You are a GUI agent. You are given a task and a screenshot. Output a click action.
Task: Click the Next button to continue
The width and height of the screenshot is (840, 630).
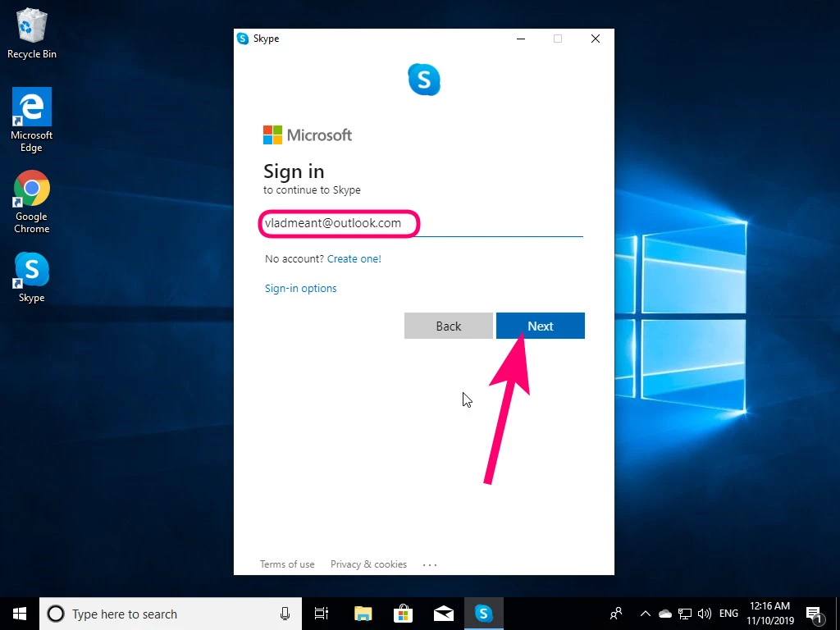pos(540,326)
